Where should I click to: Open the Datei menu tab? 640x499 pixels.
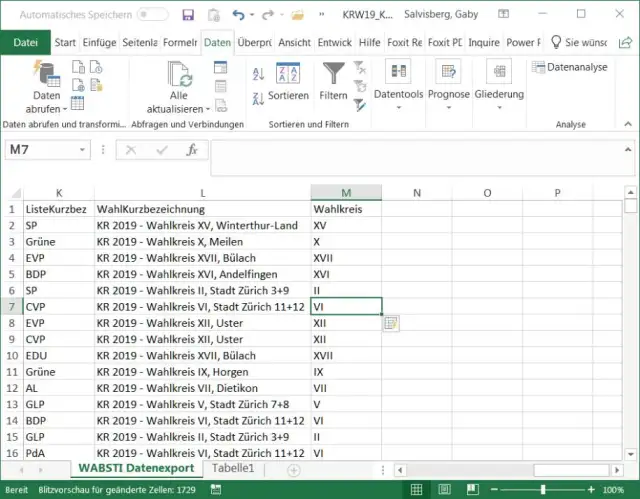[x=25, y=43]
